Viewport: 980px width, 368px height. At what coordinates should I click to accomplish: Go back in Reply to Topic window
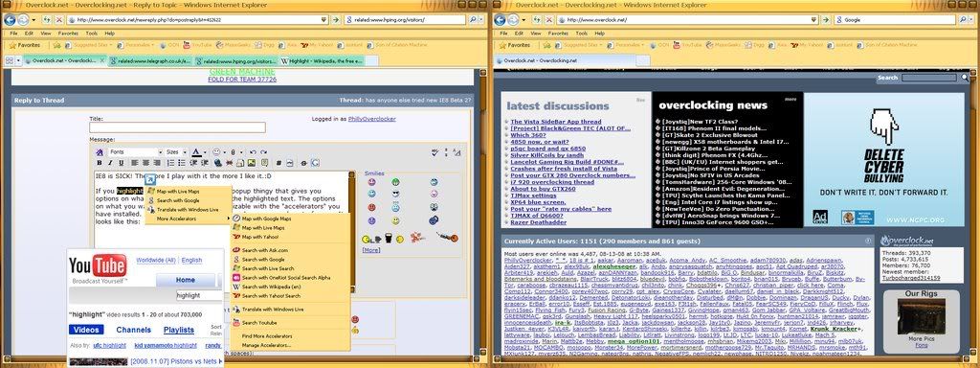10,20
